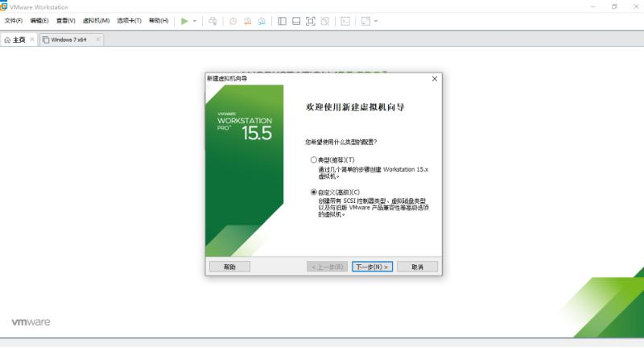Click the full screen mode icon
The width and height of the screenshot is (644, 348).
coord(311,21)
